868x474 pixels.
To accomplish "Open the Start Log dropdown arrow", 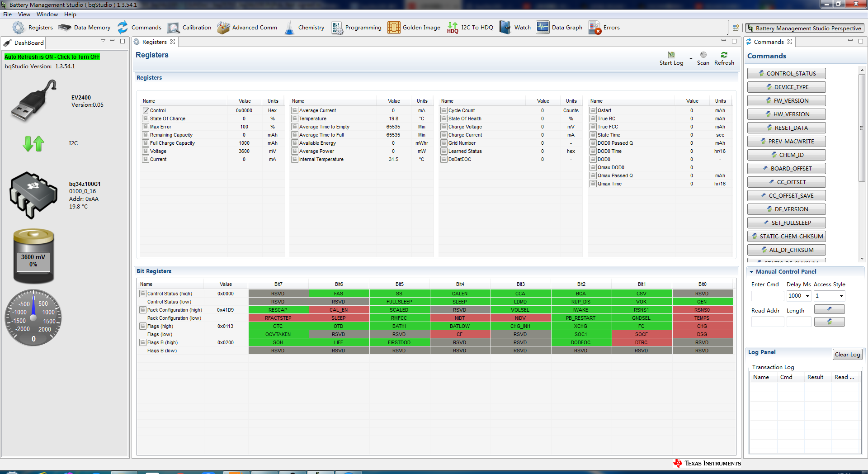I will 691,59.
